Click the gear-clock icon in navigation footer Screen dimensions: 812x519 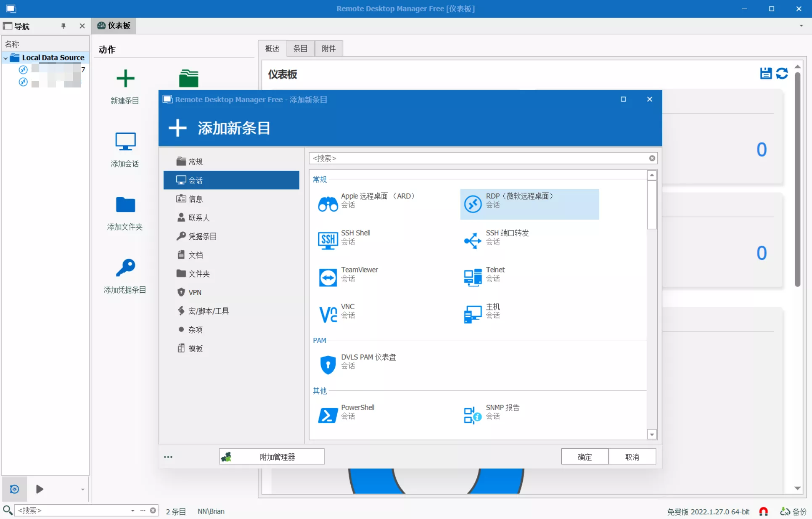tap(14, 489)
